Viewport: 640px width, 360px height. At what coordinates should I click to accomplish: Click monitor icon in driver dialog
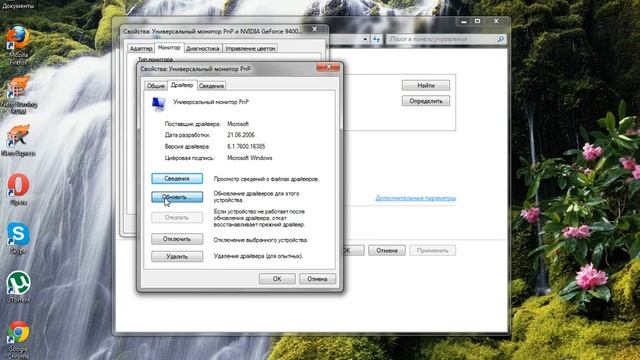click(x=158, y=104)
